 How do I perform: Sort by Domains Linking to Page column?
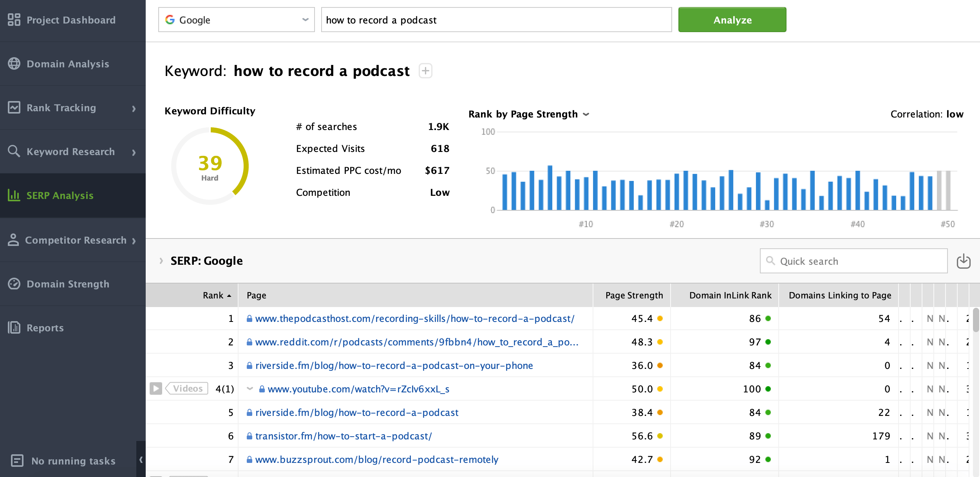(839, 295)
